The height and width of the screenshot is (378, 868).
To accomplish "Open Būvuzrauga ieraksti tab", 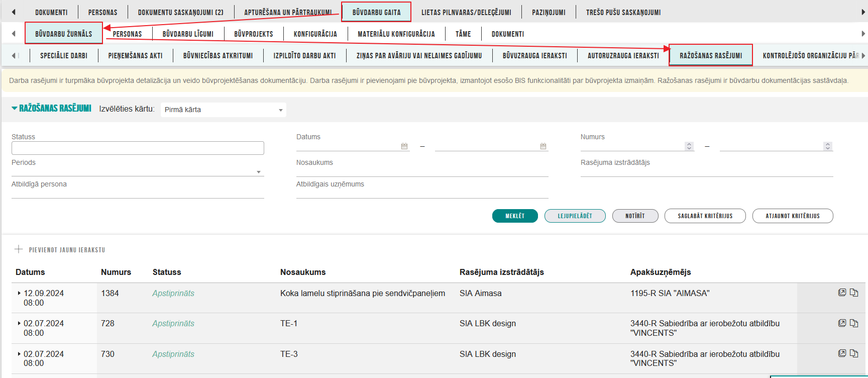I will pos(535,55).
